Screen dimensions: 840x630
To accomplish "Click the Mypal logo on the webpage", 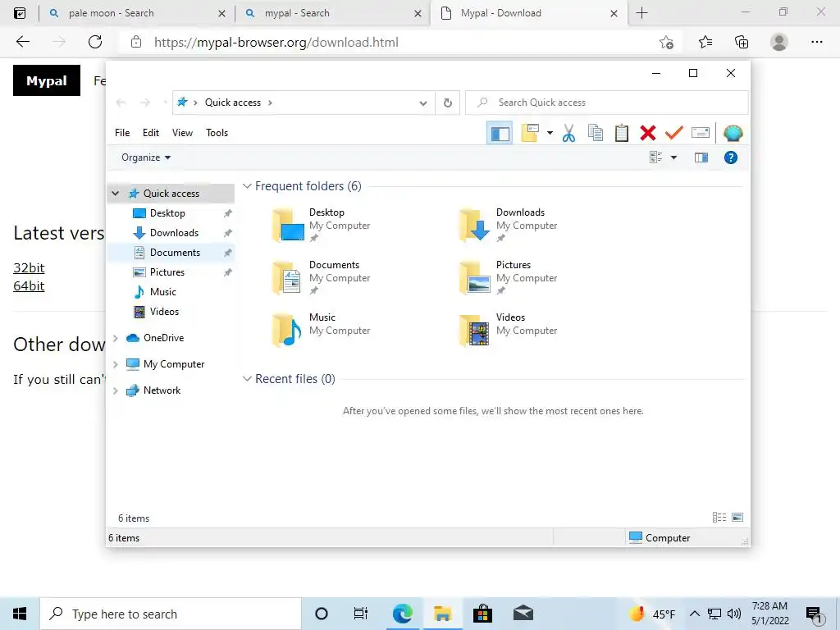I will (47, 80).
